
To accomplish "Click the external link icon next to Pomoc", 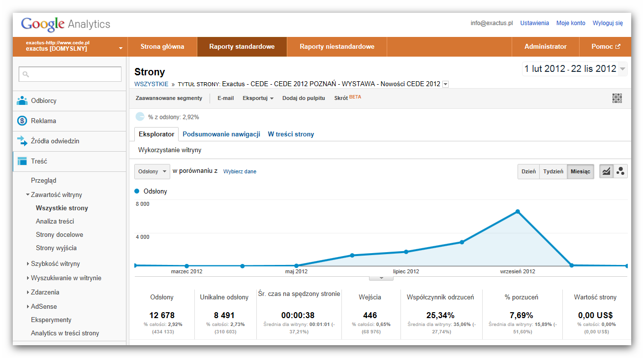I will (618, 47).
